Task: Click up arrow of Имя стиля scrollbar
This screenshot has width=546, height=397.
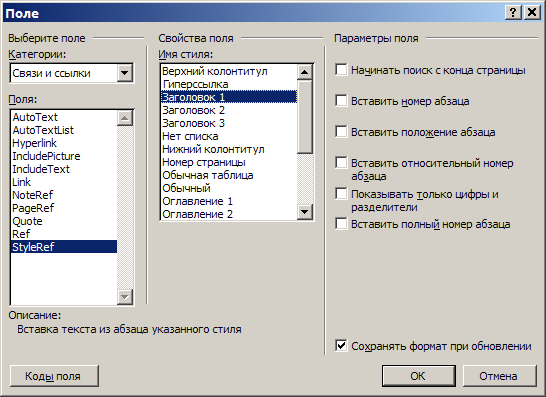Action: coord(304,72)
